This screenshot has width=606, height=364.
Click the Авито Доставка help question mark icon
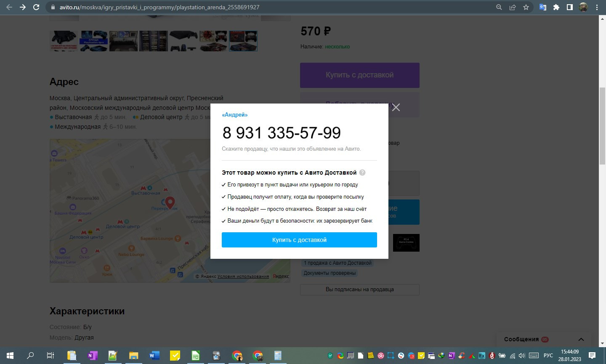coord(362,173)
